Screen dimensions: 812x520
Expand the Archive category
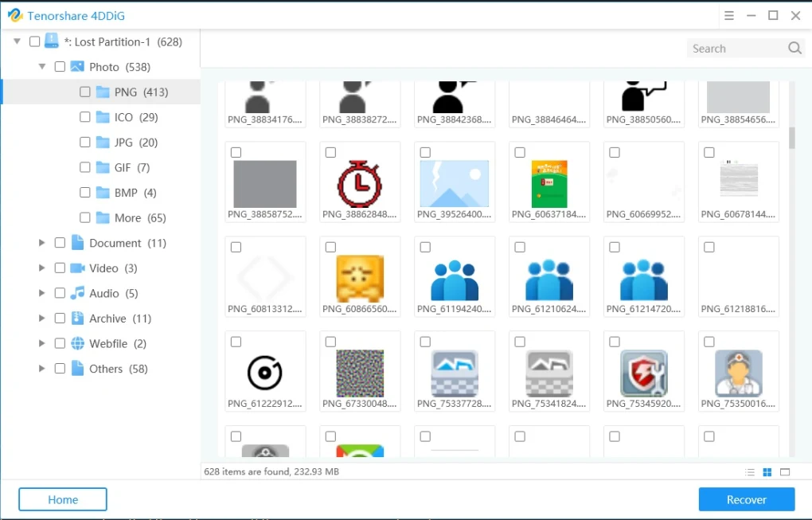(x=41, y=318)
